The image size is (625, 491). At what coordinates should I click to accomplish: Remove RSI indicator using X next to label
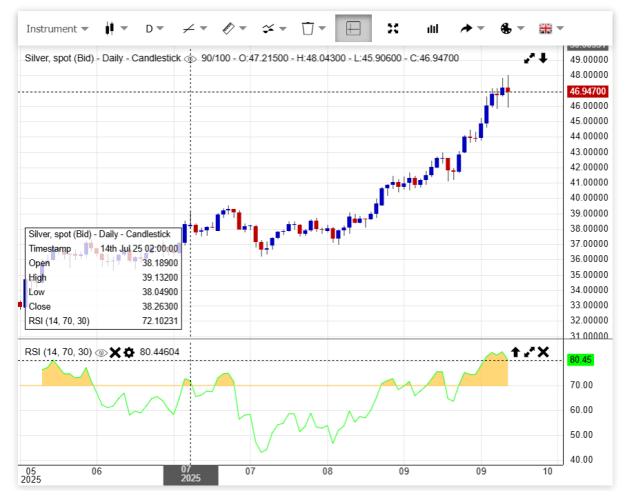pyautogui.click(x=115, y=352)
